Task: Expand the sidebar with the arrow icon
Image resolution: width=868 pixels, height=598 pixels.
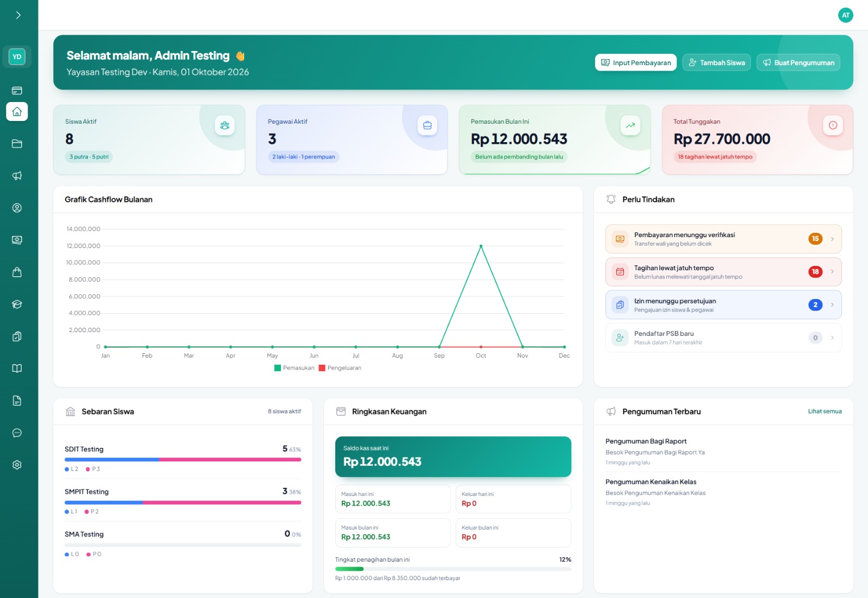Action: pyautogui.click(x=18, y=15)
